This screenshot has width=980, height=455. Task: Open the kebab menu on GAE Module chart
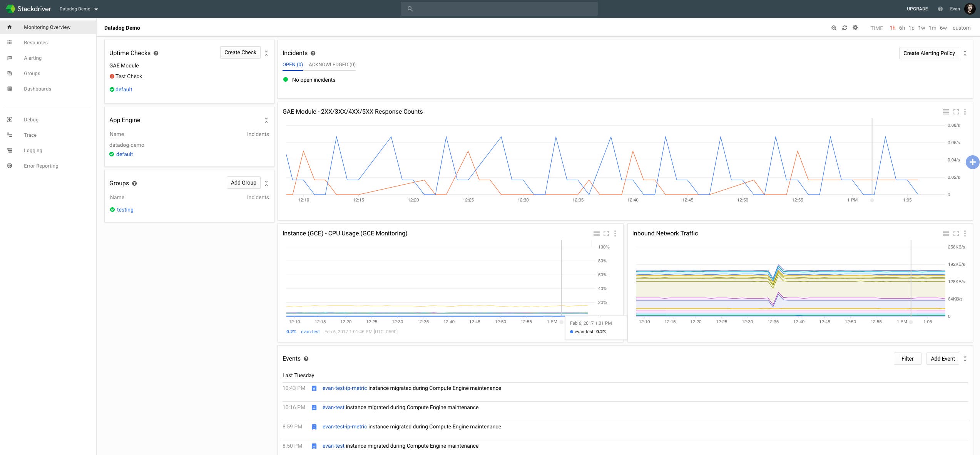(x=965, y=112)
